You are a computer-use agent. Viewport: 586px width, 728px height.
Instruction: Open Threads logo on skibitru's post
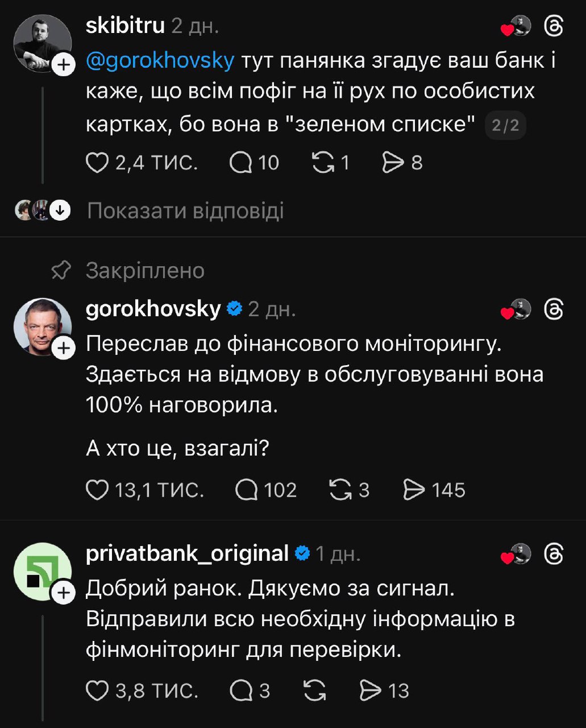click(x=554, y=26)
